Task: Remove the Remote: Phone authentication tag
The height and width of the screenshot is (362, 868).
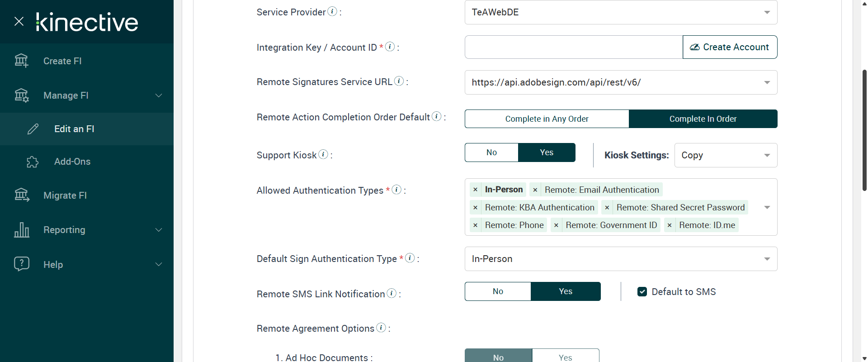Action: click(x=475, y=225)
